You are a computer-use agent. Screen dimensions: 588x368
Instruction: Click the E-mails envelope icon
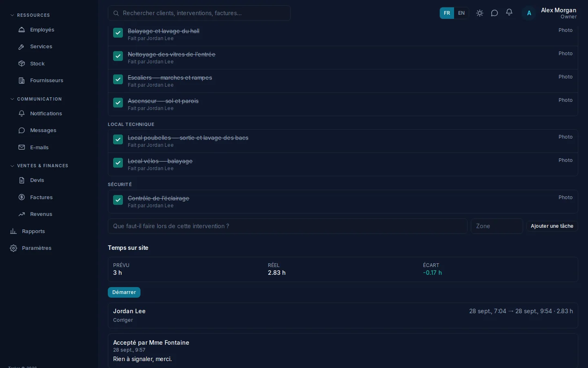tap(22, 148)
